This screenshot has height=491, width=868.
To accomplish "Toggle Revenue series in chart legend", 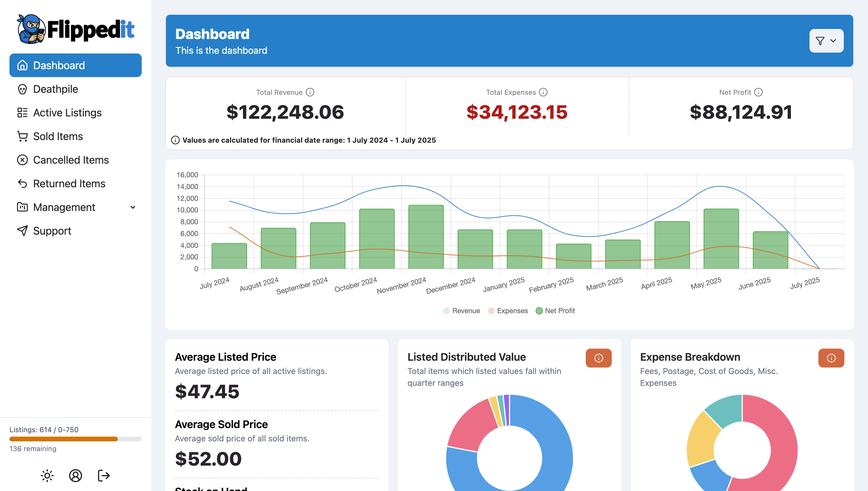I will tap(461, 310).
